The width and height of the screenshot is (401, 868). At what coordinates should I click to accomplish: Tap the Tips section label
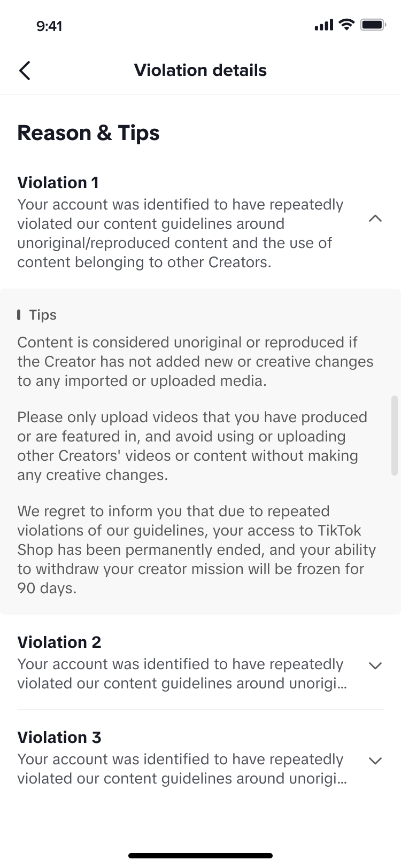43,315
